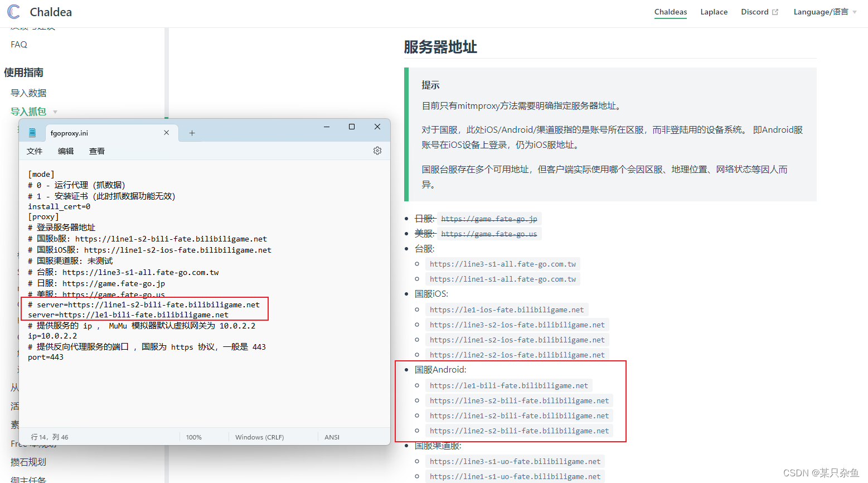Click the 提示 tip box title
The height and width of the screenshot is (483, 868).
point(430,85)
